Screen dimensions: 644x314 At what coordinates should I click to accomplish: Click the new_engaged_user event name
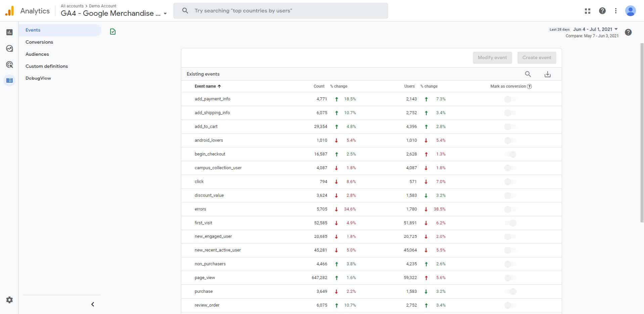[213, 236]
